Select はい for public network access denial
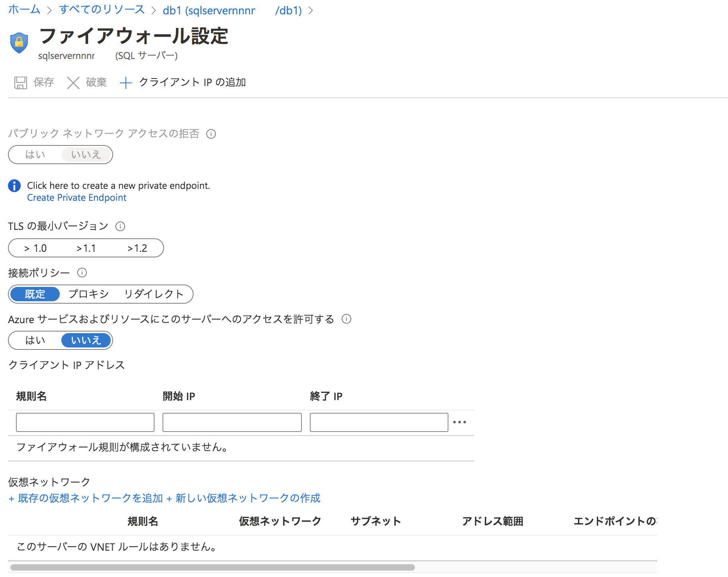The image size is (728, 577). [x=35, y=155]
